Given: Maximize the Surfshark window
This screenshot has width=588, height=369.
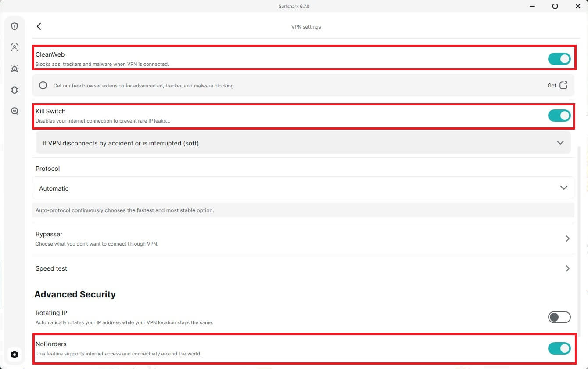Looking at the screenshot, I should point(555,6).
